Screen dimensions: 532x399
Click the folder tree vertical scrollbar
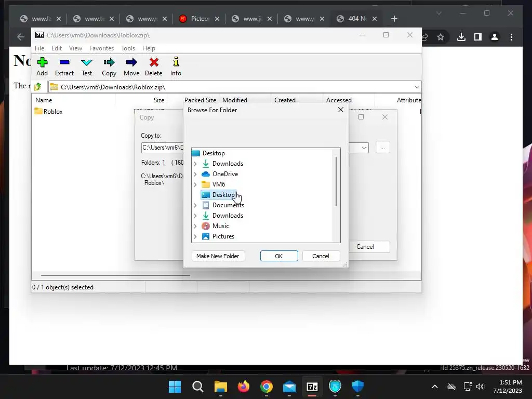[336, 181]
